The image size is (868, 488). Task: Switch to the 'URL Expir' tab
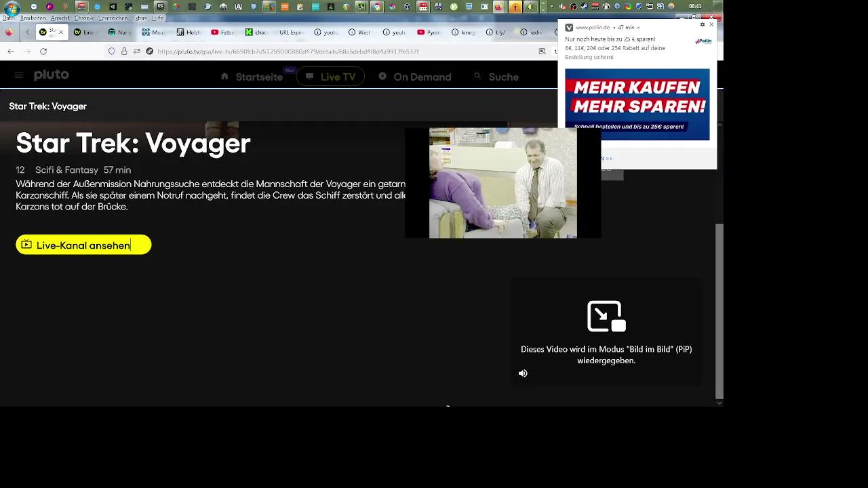click(x=292, y=32)
